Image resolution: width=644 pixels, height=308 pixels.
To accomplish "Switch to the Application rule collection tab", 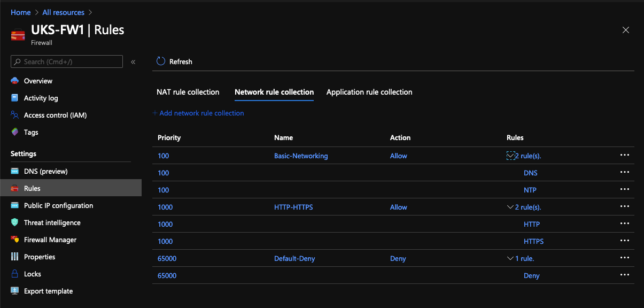I will 369,92.
